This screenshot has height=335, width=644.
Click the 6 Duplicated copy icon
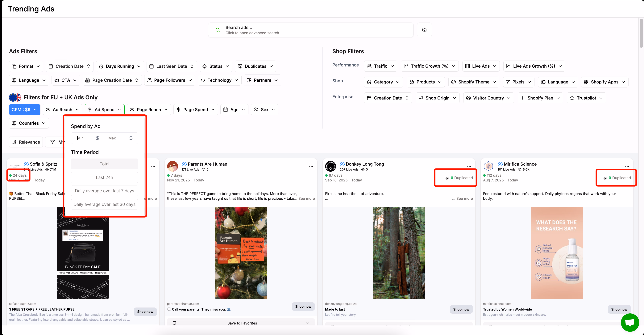pos(447,178)
